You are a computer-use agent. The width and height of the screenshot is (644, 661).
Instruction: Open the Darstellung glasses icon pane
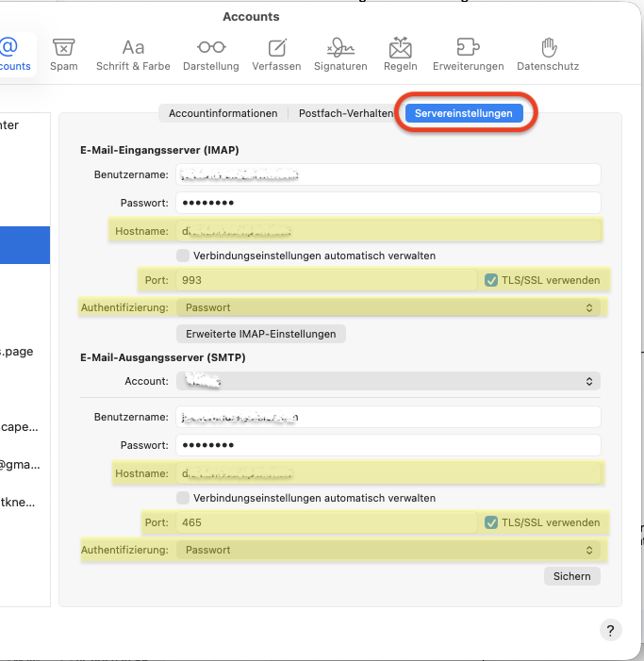(x=211, y=55)
